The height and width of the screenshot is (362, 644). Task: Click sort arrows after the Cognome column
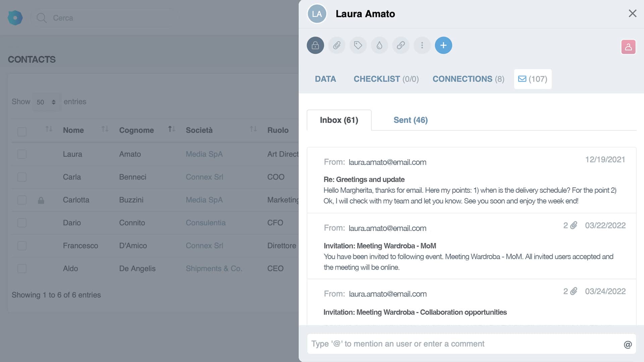click(172, 129)
